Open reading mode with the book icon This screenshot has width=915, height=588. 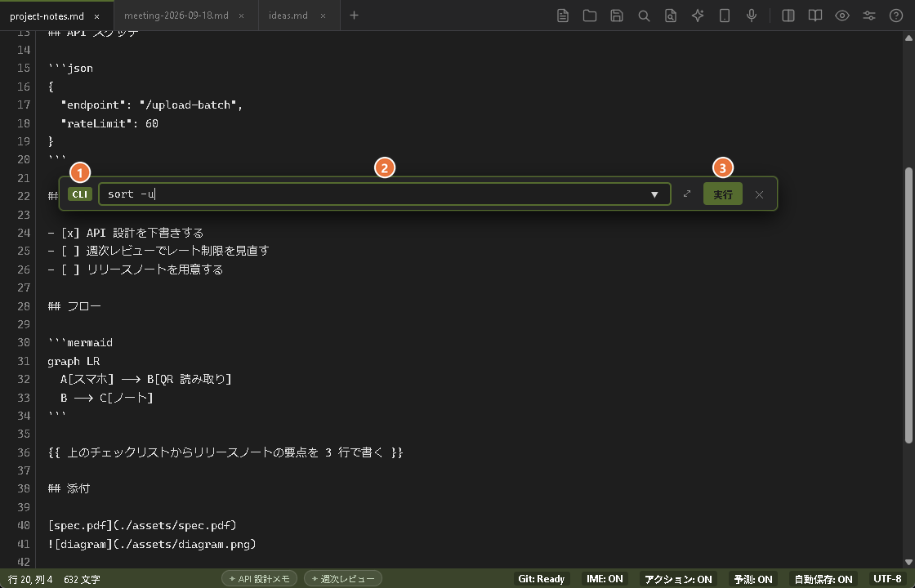click(815, 16)
